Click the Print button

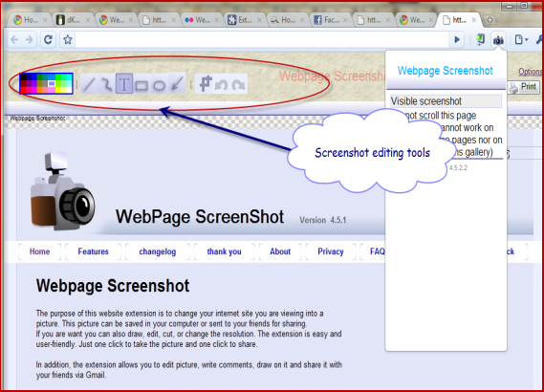click(x=524, y=87)
